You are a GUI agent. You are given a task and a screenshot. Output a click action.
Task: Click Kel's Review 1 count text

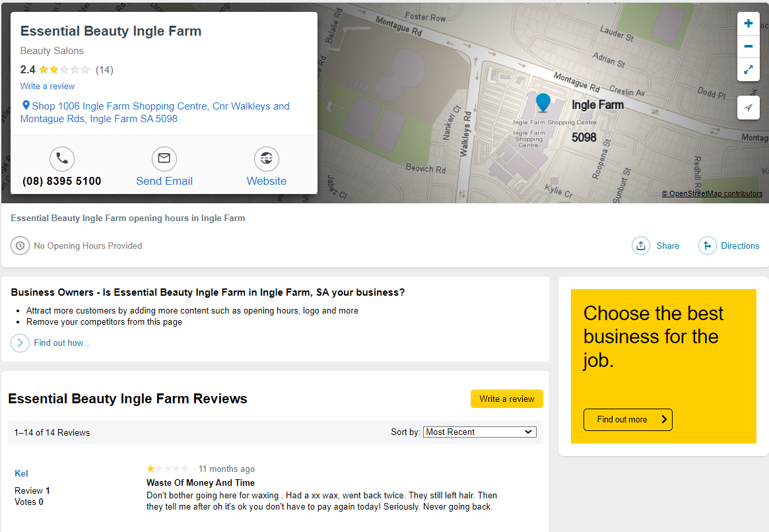(x=32, y=491)
